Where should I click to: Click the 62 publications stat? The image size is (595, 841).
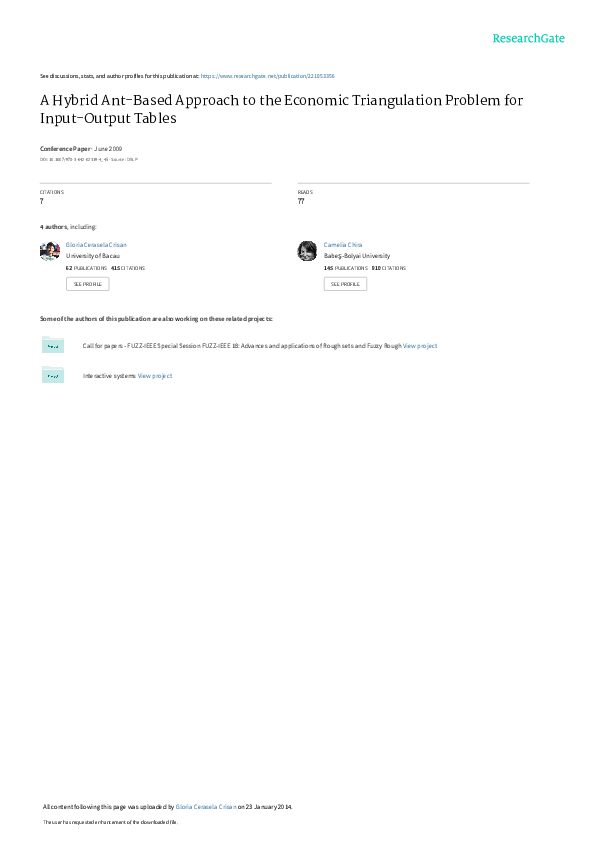[x=86, y=268]
